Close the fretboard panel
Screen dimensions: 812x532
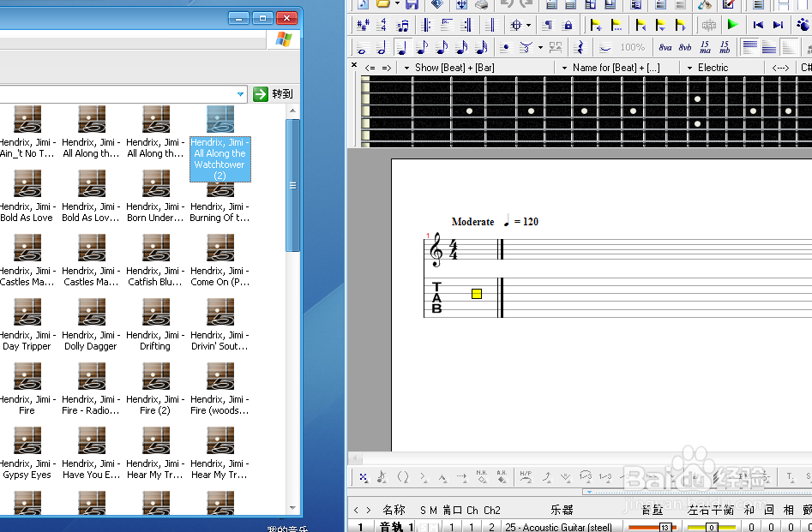coord(354,65)
